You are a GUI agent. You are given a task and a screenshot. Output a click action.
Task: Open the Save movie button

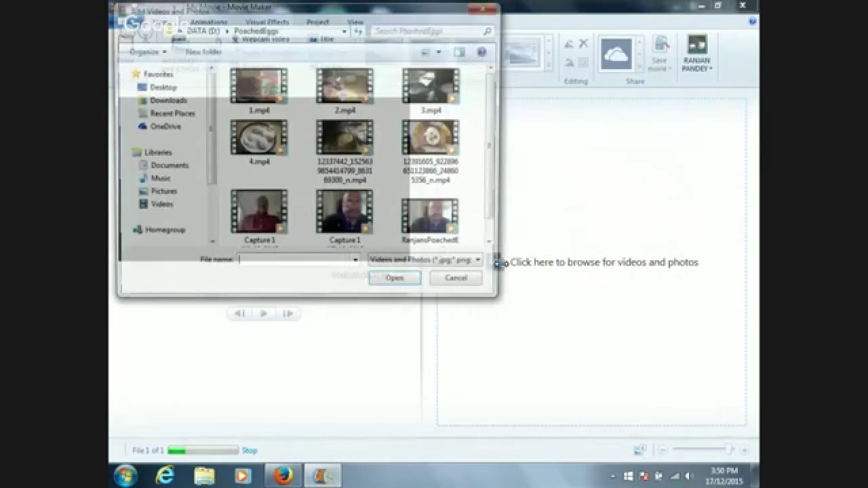[x=660, y=54]
